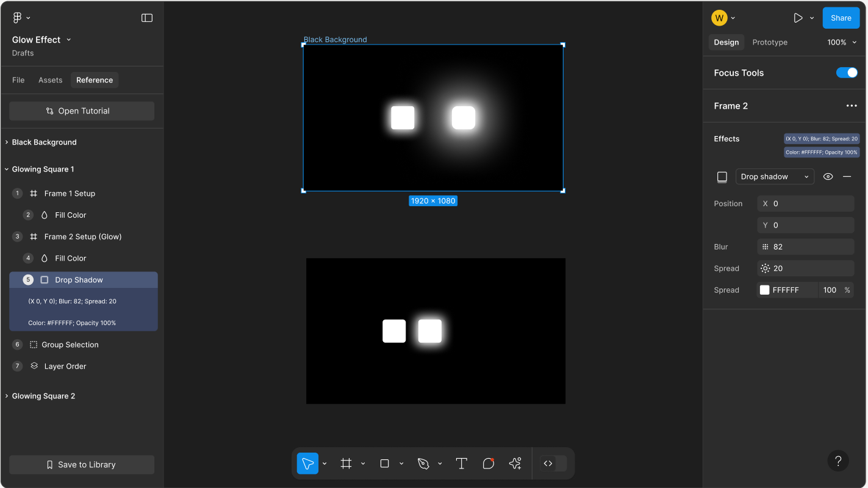Open Frame tool options chevron
Screen dimensions: 868x488
363,464
